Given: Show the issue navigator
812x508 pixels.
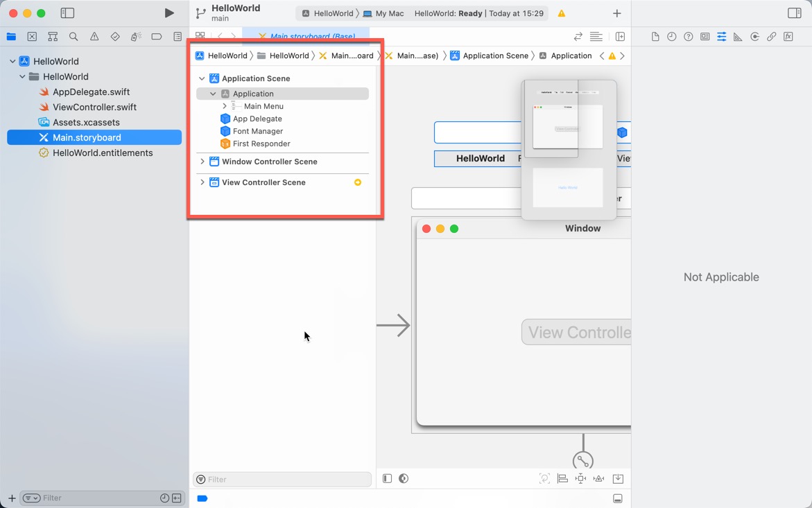Looking at the screenshot, I should point(94,36).
